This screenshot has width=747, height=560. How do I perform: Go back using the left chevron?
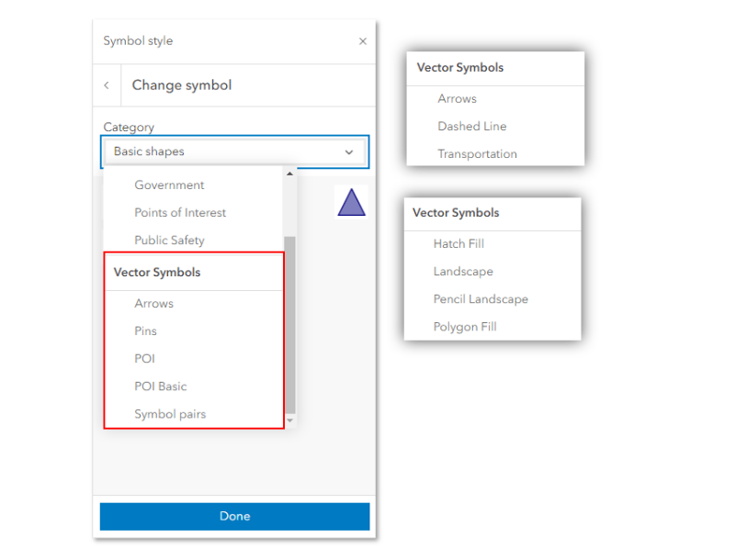pyautogui.click(x=107, y=85)
